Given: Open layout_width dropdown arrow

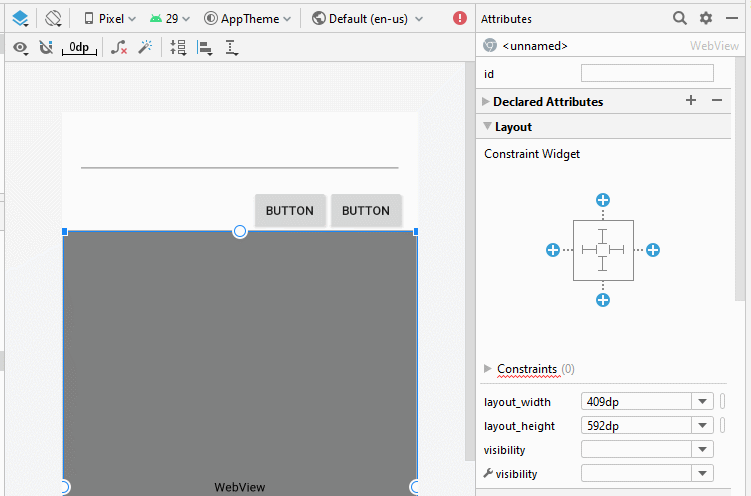Looking at the screenshot, I should click(x=703, y=401).
